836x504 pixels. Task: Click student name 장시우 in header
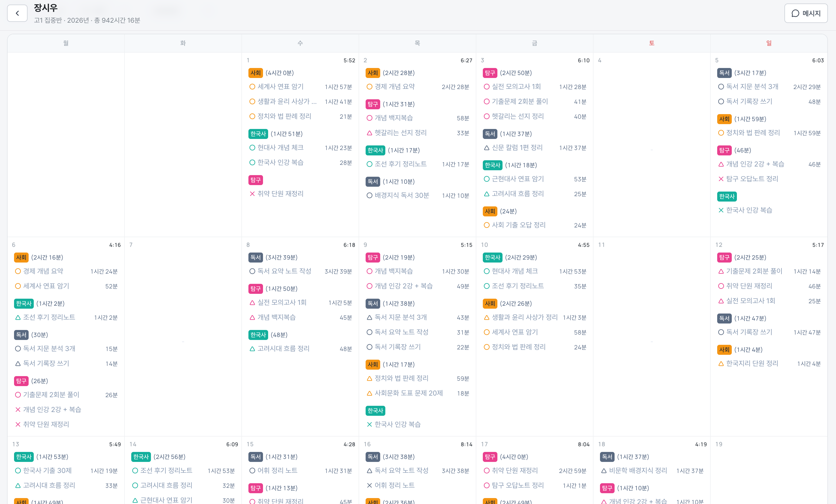pos(45,8)
